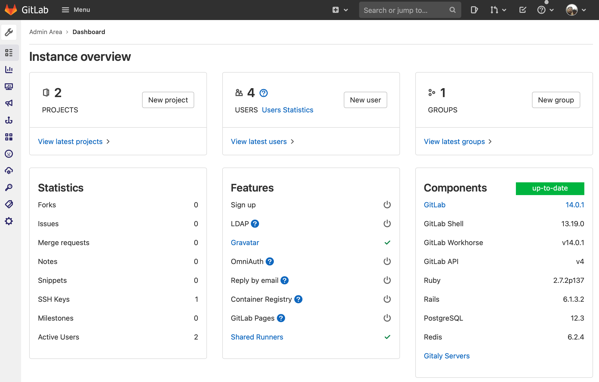The width and height of the screenshot is (599, 382).
Task: Click the GitLab Pages power icon
Action: (387, 318)
